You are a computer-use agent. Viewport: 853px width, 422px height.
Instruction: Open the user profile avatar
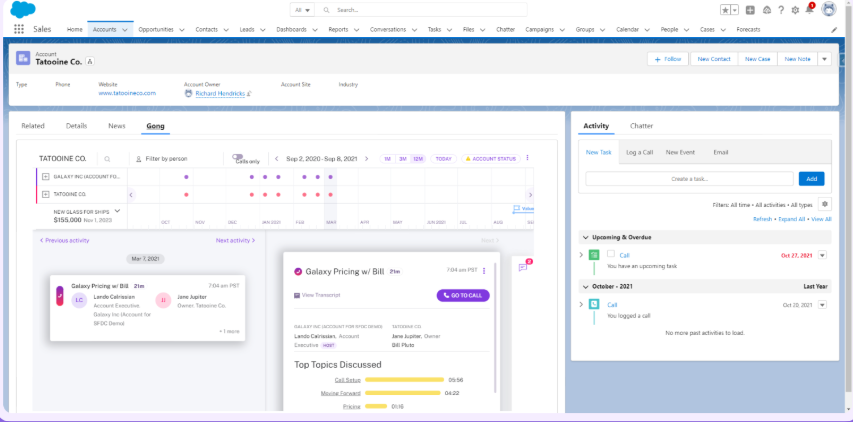point(829,9)
